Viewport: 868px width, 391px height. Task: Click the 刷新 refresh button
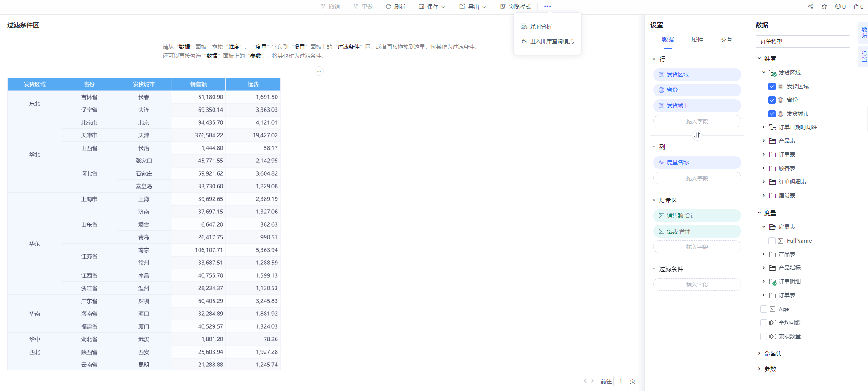point(395,6)
